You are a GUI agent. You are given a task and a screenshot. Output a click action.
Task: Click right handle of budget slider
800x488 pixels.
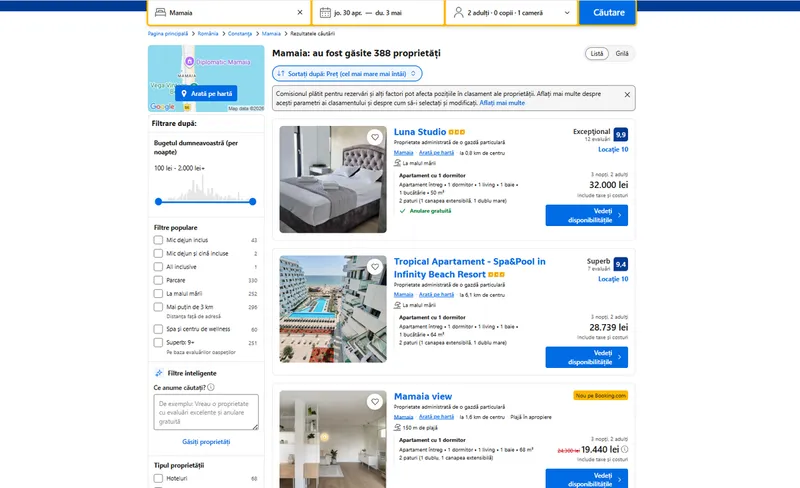pos(253,202)
